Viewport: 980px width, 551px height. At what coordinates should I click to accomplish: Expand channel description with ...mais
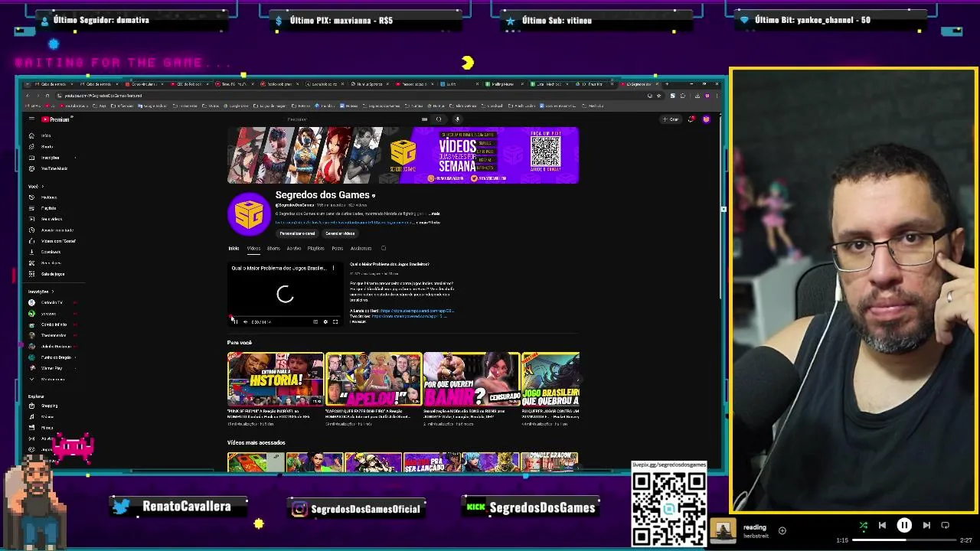(434, 214)
